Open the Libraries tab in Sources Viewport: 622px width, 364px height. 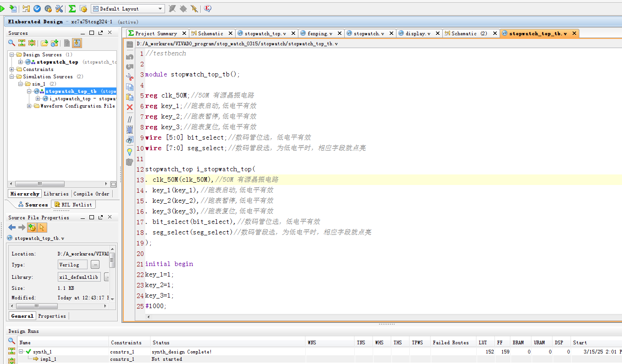(56, 194)
